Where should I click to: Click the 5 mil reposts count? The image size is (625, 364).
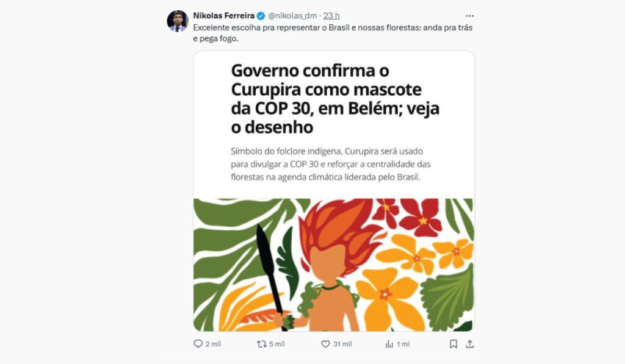click(276, 344)
